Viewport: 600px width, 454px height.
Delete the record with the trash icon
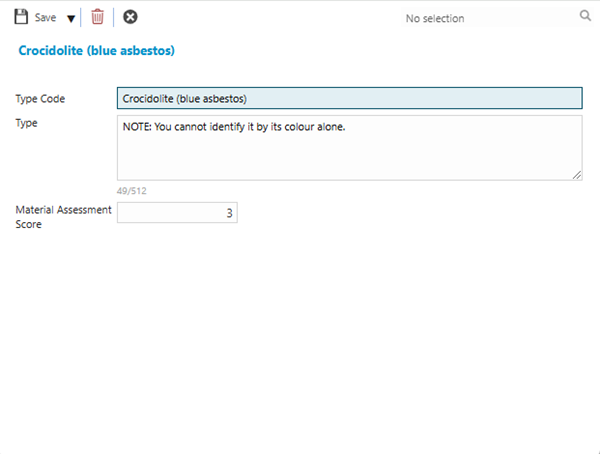[97, 17]
